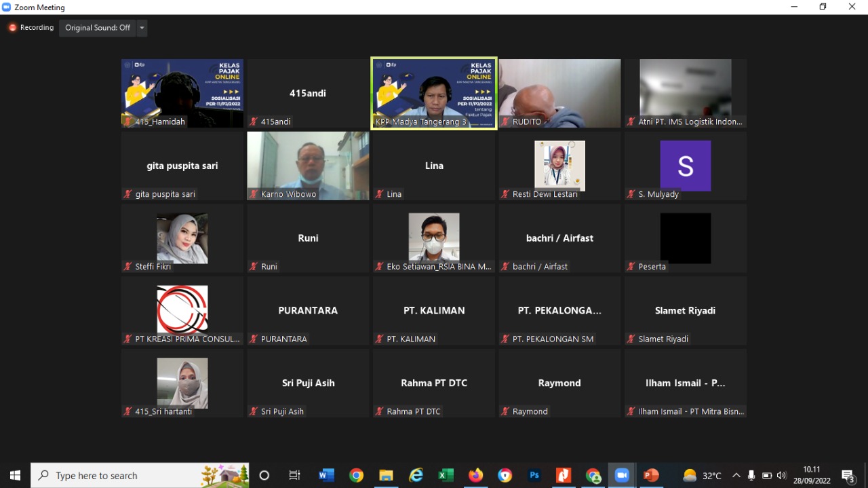Toggle Original Sound off button

coord(98,28)
